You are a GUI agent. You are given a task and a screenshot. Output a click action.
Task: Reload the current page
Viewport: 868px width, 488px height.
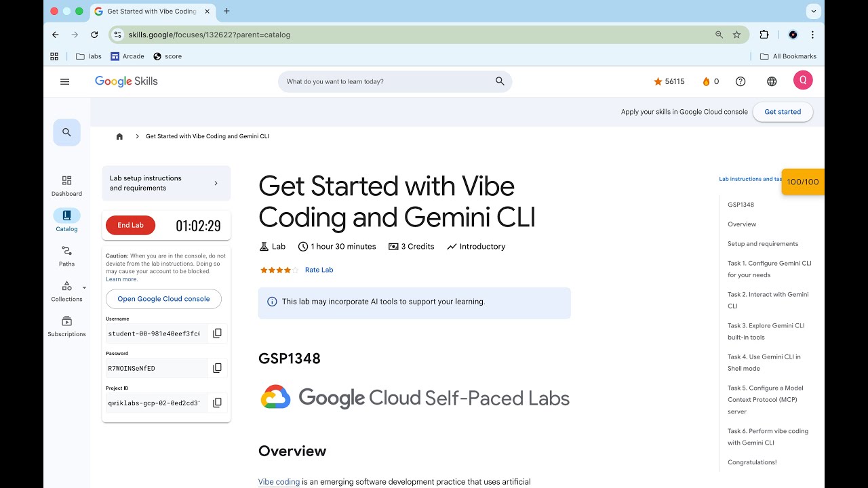tap(94, 35)
